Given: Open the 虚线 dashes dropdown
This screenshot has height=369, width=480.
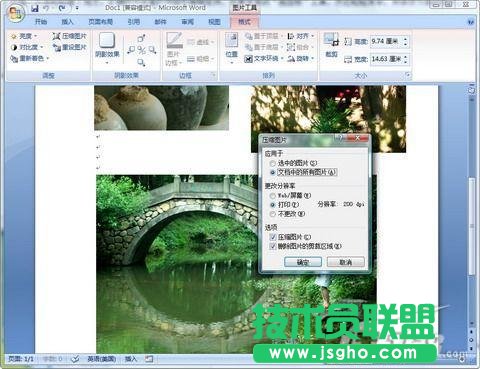Looking at the screenshot, I should pos(201,42).
